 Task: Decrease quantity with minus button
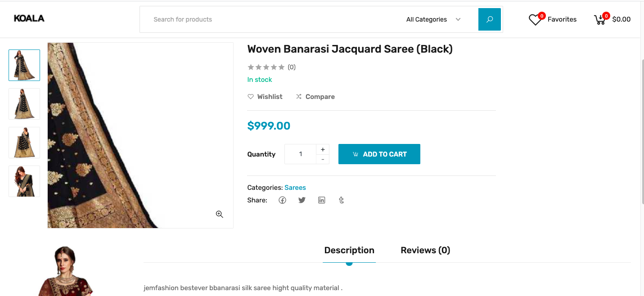pyautogui.click(x=323, y=159)
